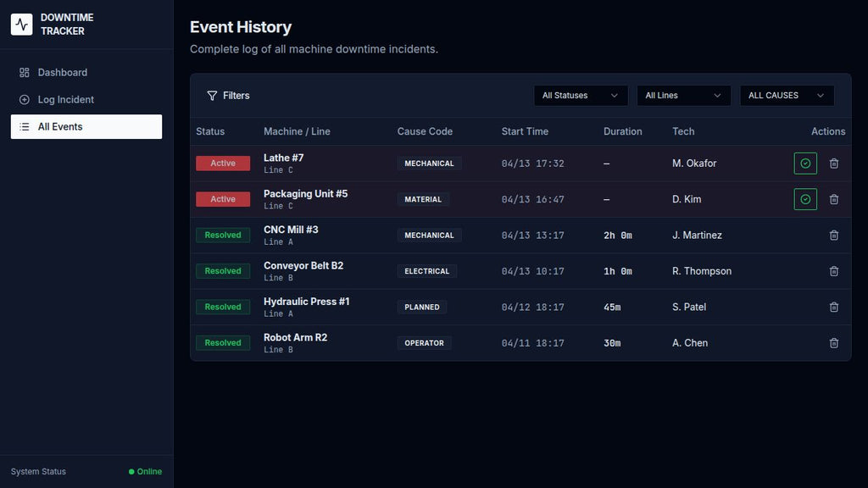Image resolution: width=868 pixels, height=488 pixels.
Task: Mark Packaging Unit #5 as resolved
Action: click(x=805, y=199)
